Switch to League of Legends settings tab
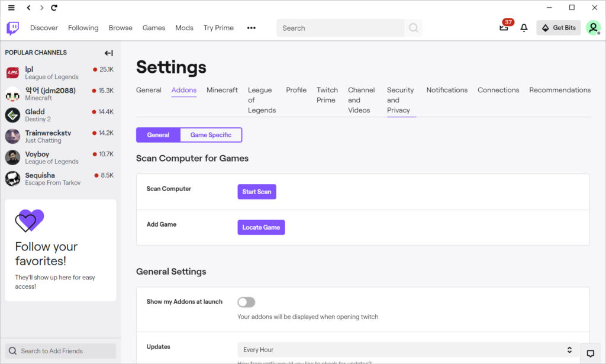The height and width of the screenshot is (364, 606). click(262, 100)
